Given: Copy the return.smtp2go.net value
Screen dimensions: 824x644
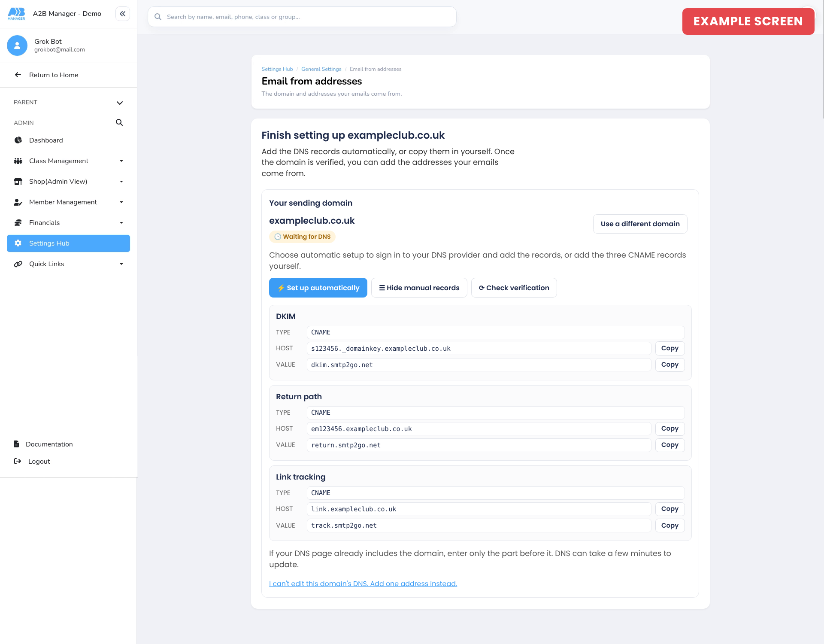Looking at the screenshot, I should click(x=670, y=445).
